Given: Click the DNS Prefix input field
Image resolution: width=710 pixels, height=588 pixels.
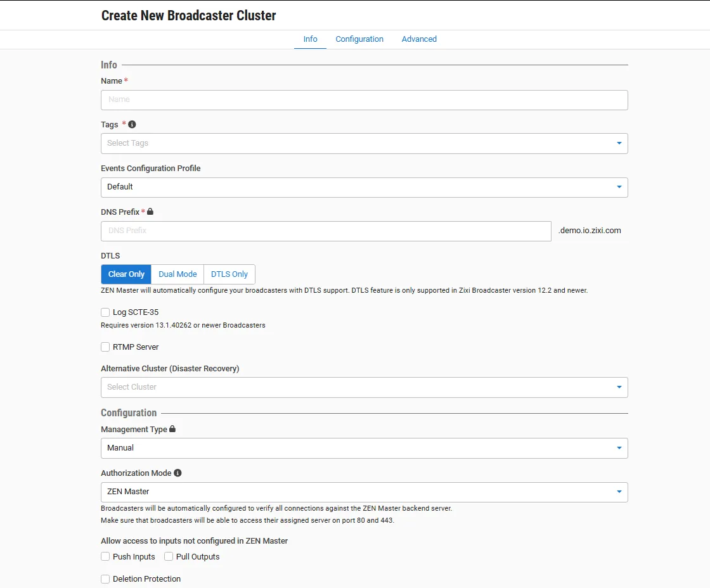Looking at the screenshot, I should click(326, 231).
